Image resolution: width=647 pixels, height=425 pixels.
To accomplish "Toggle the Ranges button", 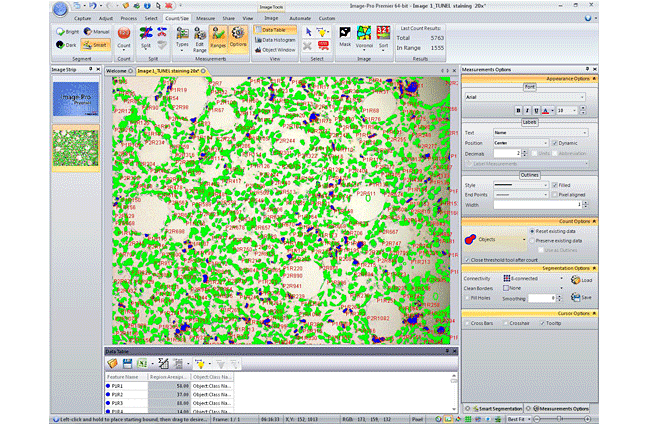I will pos(218,39).
